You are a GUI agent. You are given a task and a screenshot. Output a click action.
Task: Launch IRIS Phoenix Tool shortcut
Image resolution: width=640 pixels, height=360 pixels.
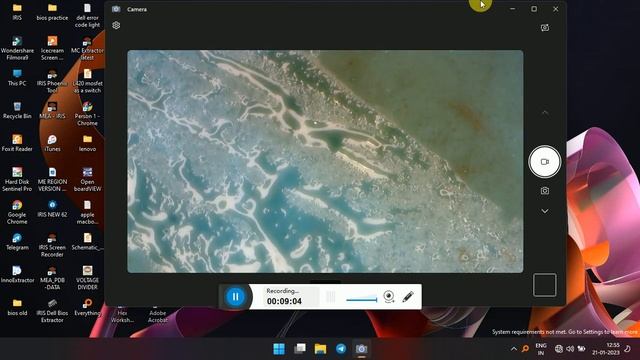pos(52,81)
